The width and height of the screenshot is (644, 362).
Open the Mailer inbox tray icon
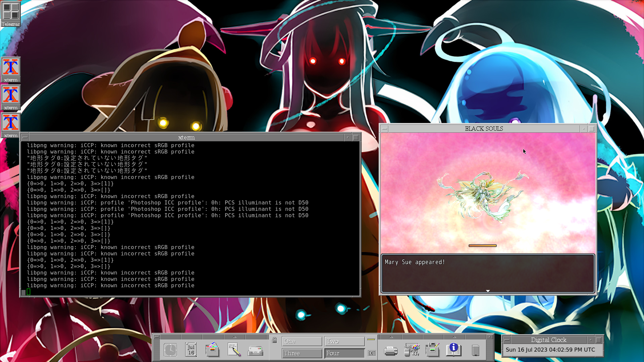pos(256,351)
